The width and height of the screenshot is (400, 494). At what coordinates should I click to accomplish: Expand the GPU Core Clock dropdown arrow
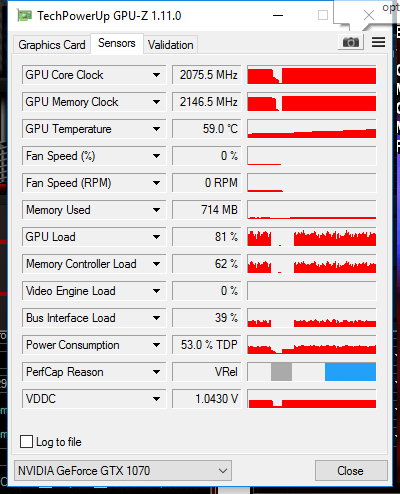[156, 75]
